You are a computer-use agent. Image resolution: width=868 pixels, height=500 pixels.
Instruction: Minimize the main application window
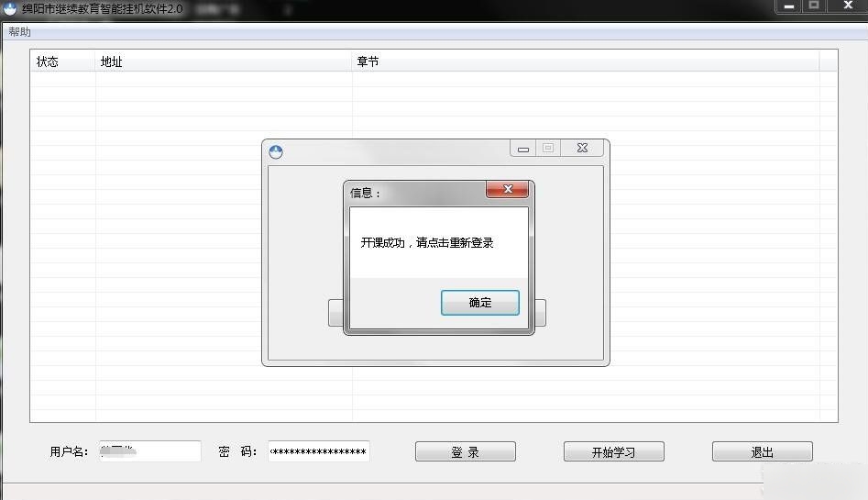[x=789, y=6]
